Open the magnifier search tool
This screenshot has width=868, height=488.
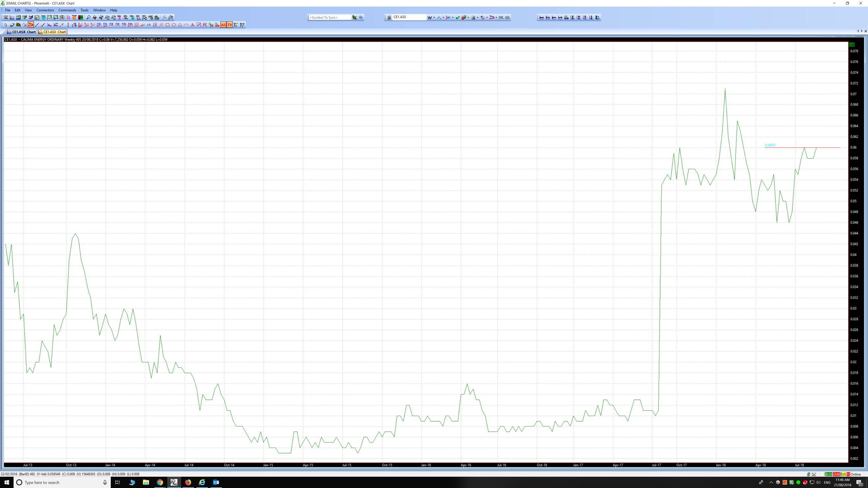(x=89, y=17)
